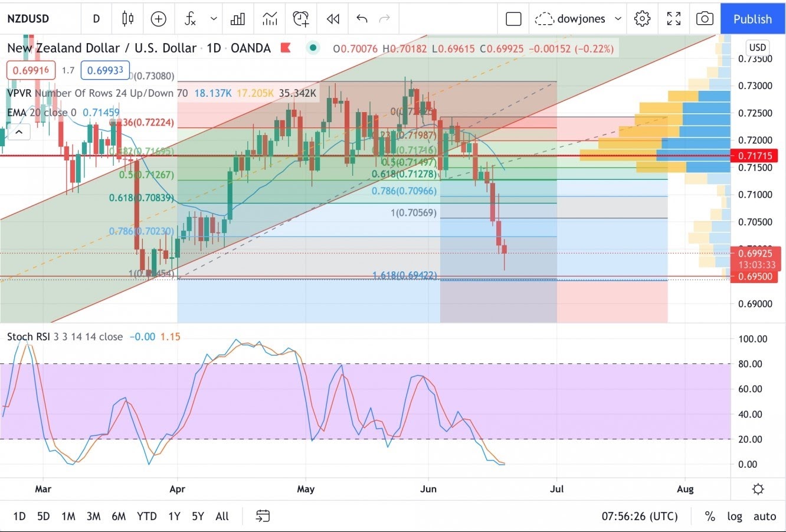The image size is (786, 532).
Task: Undo the last chart action
Action: tap(362, 19)
